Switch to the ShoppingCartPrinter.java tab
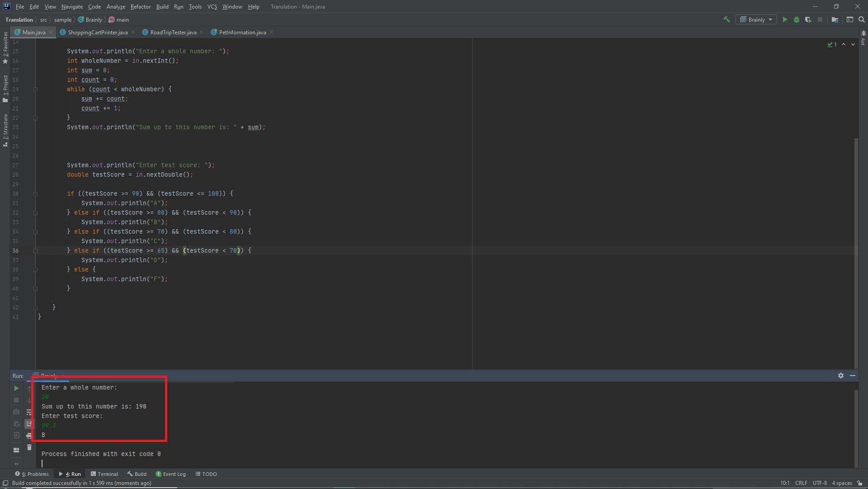868x489 pixels. tap(97, 33)
